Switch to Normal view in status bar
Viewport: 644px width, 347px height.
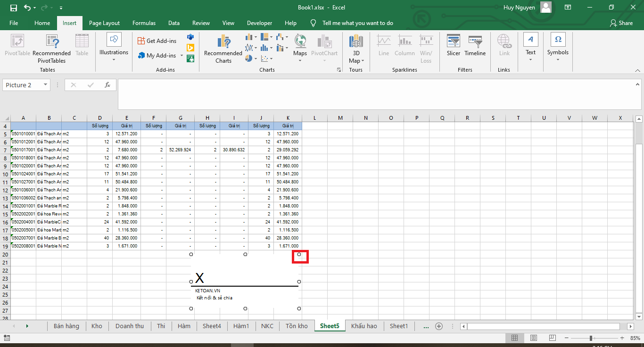tap(515, 338)
